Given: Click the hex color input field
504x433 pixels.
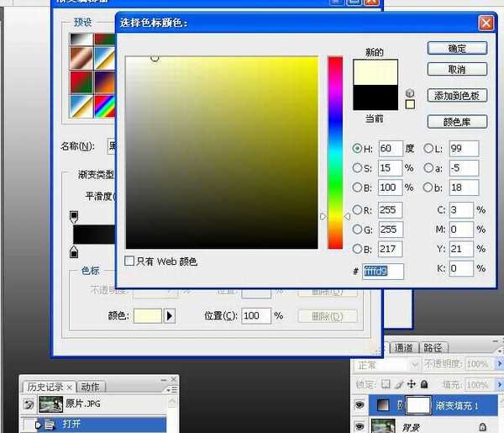Looking at the screenshot, I should [x=382, y=272].
